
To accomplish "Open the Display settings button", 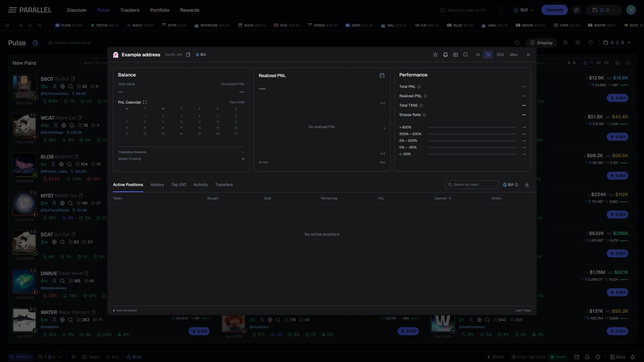I will (x=541, y=43).
